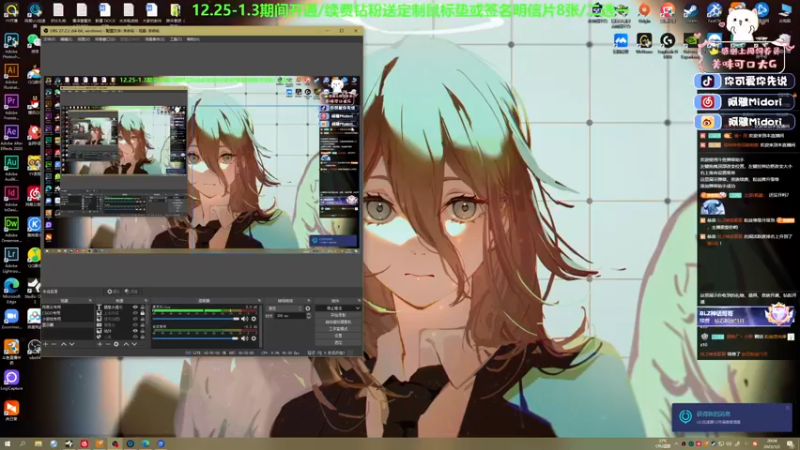The image size is (800, 450).
Task: Adjust the first audio track volume slider
Action: click(196, 318)
